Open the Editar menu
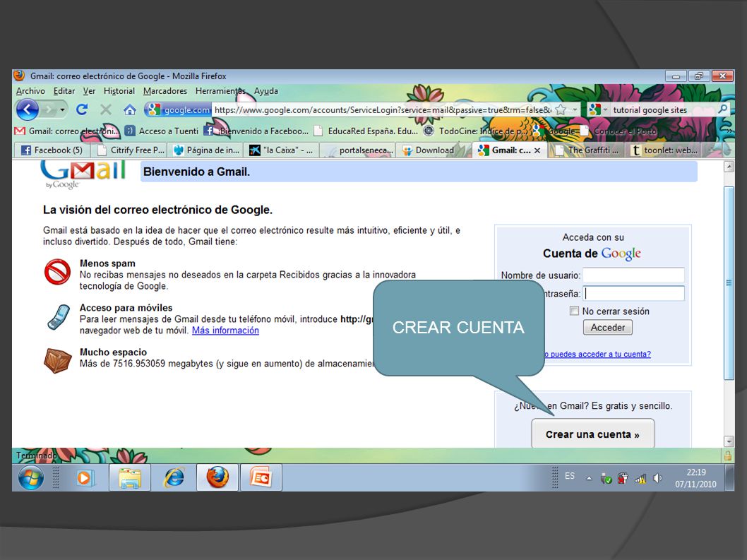This screenshot has width=747, height=560. 64,91
